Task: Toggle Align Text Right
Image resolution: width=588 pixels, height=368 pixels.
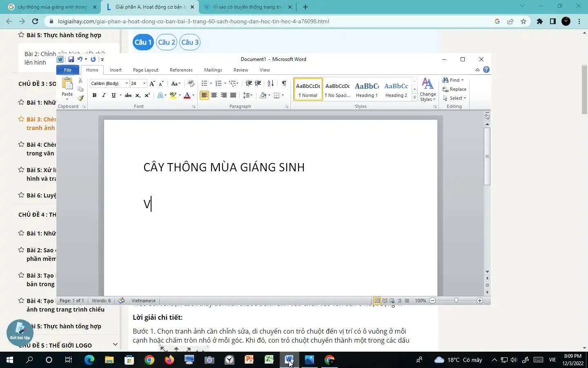Action: 223,95
